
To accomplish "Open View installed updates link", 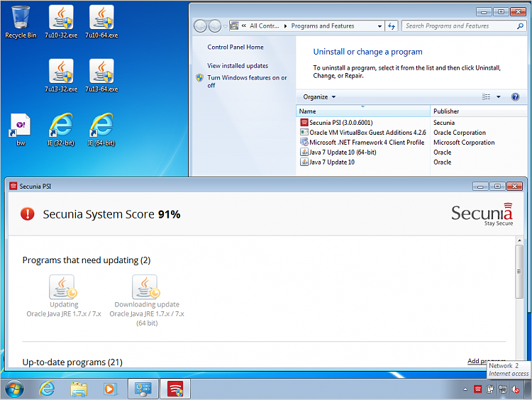I will (x=238, y=66).
